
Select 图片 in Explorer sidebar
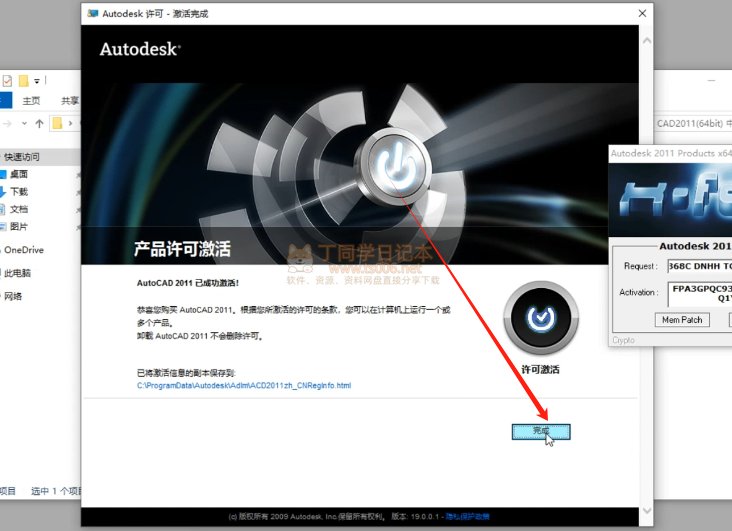click(19, 227)
